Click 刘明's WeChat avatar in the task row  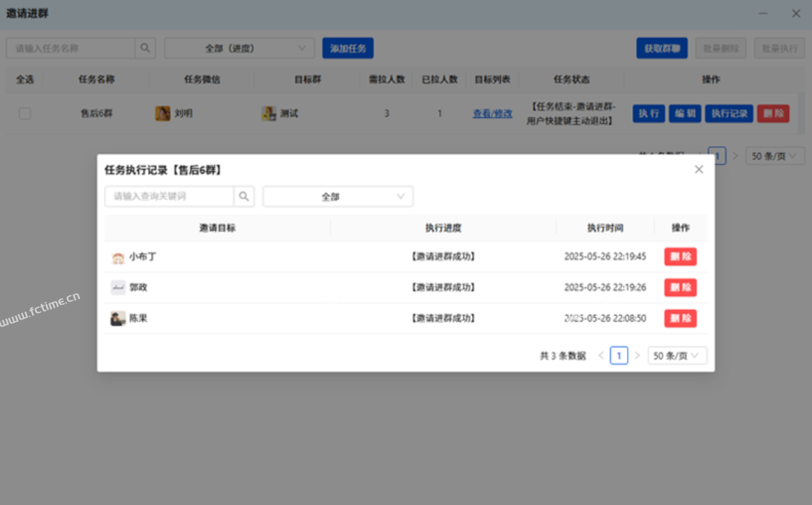[x=163, y=113]
